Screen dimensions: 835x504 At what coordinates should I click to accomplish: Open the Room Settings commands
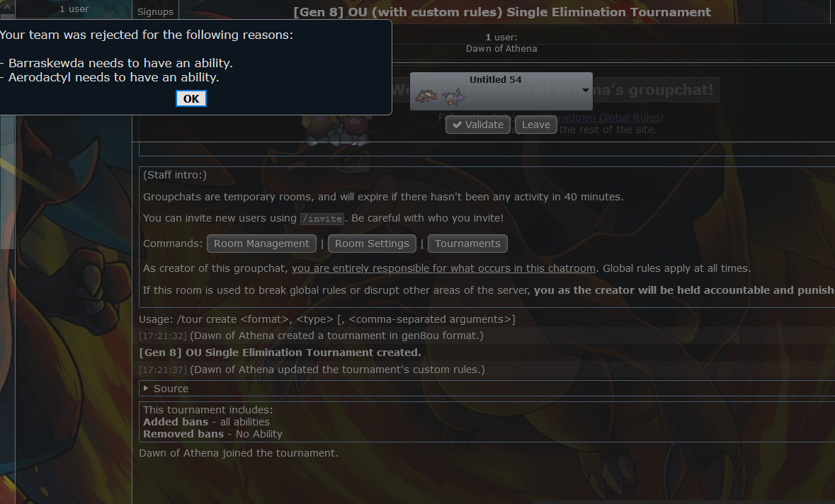pos(372,244)
